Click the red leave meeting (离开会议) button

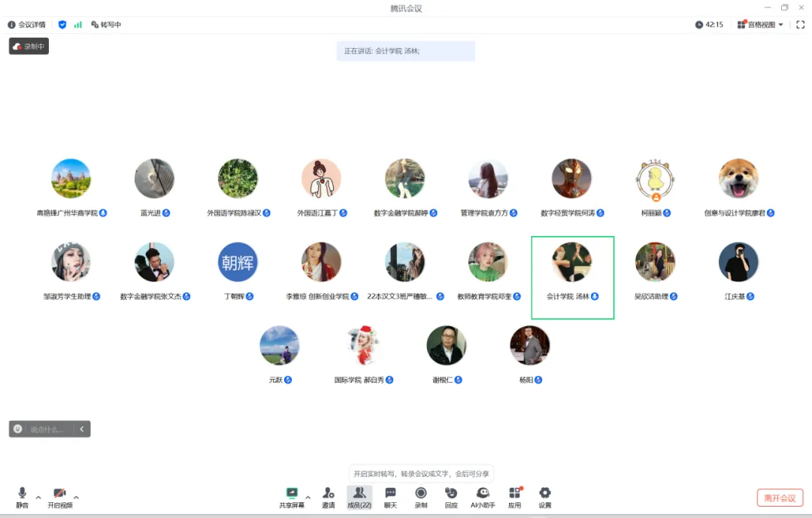point(780,498)
